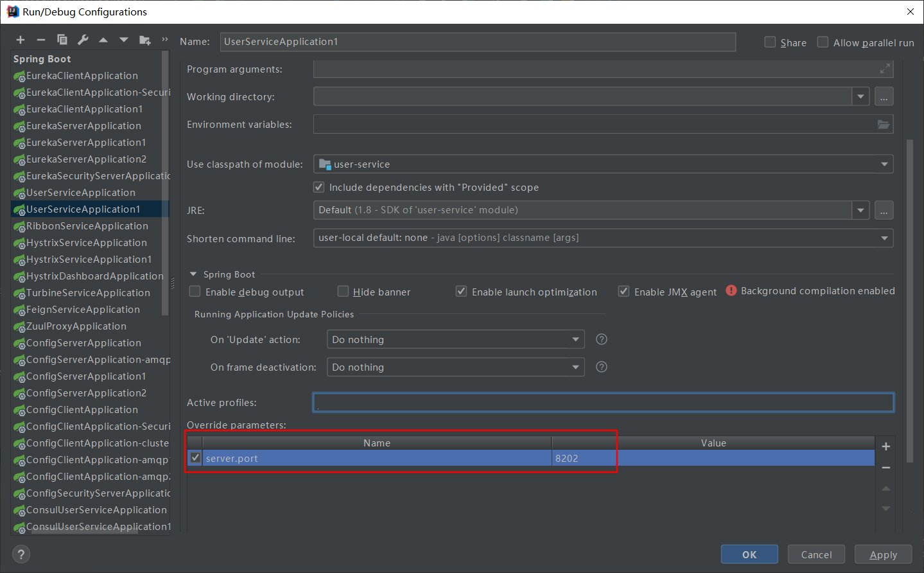The image size is (924, 573).
Task: Click the Cancel button
Action: [x=816, y=554]
